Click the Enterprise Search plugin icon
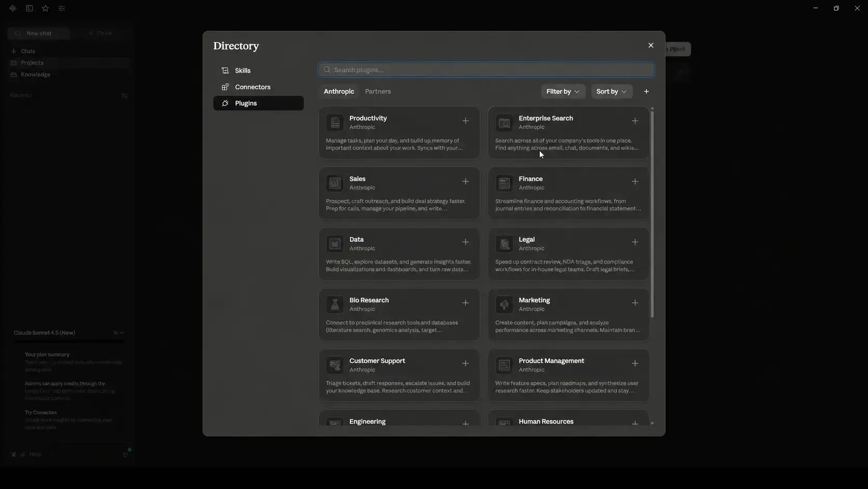Viewport: 868px width, 489px height. (x=504, y=123)
